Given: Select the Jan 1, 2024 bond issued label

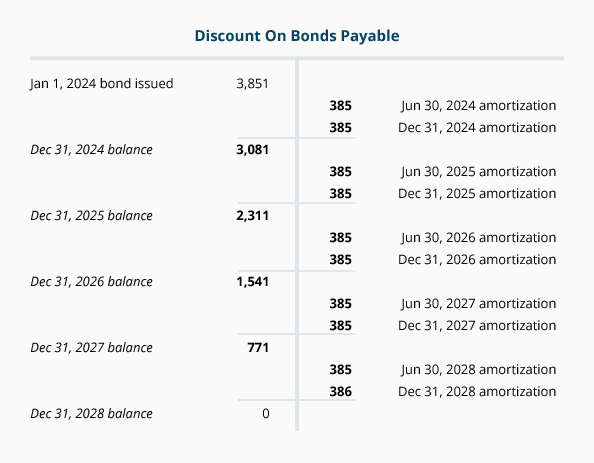Looking at the screenshot, I should pyautogui.click(x=102, y=83).
